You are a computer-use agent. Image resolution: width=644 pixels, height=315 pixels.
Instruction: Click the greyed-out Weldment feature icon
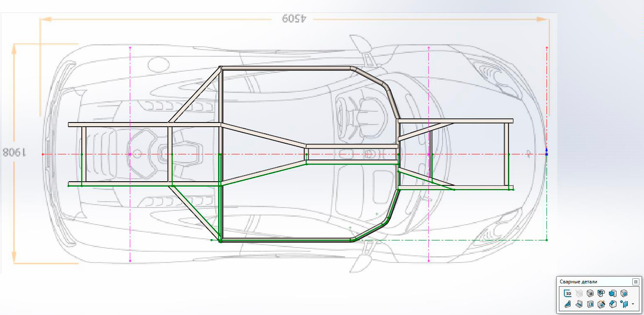click(x=579, y=293)
